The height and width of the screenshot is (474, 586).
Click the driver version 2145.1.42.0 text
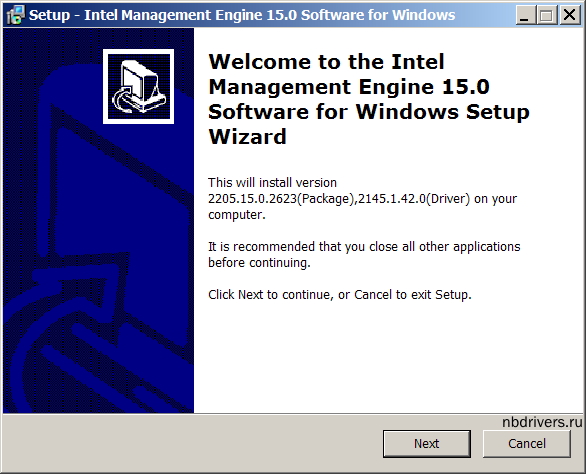pyautogui.click(x=391, y=198)
